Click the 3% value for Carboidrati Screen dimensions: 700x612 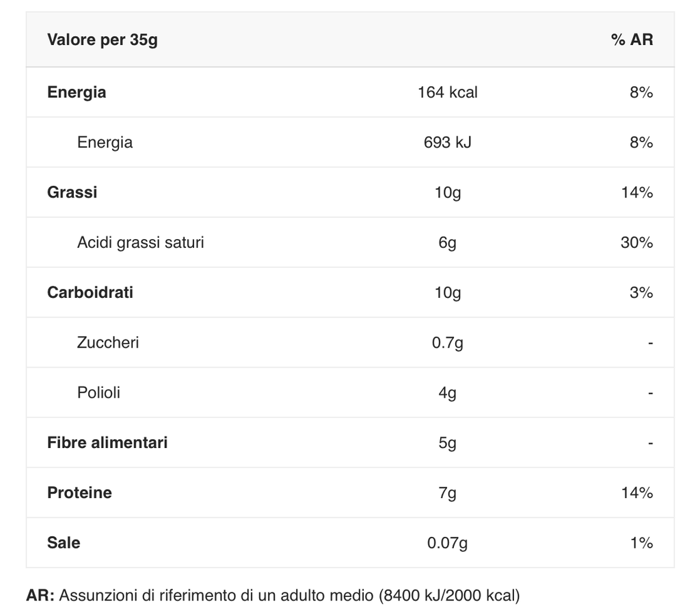coord(641,292)
